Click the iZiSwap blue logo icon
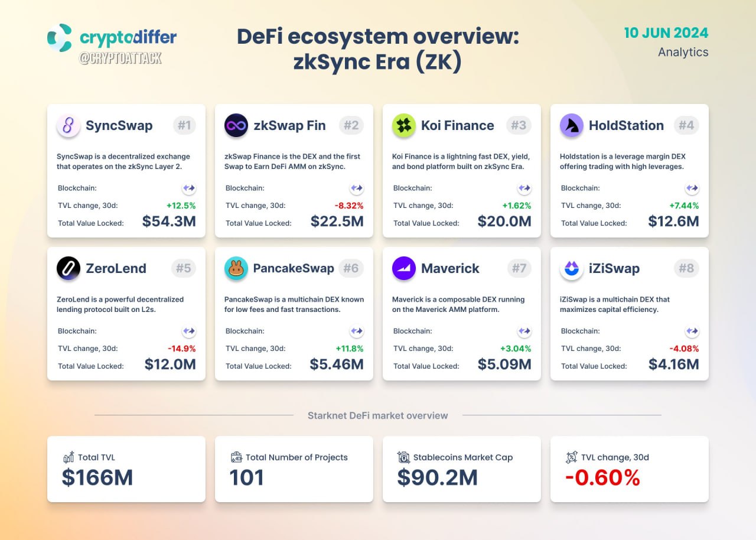 coord(572,268)
